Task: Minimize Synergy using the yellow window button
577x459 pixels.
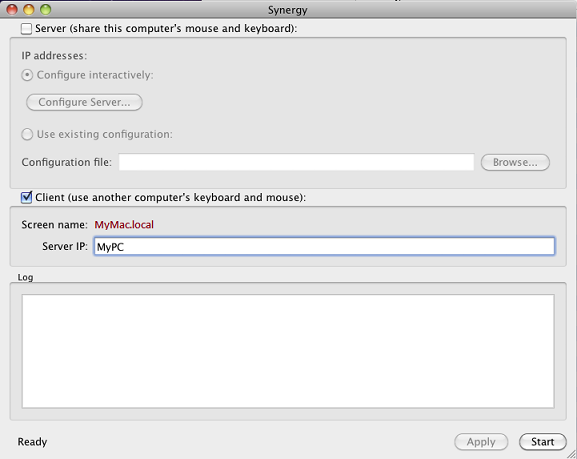Action: (x=29, y=9)
